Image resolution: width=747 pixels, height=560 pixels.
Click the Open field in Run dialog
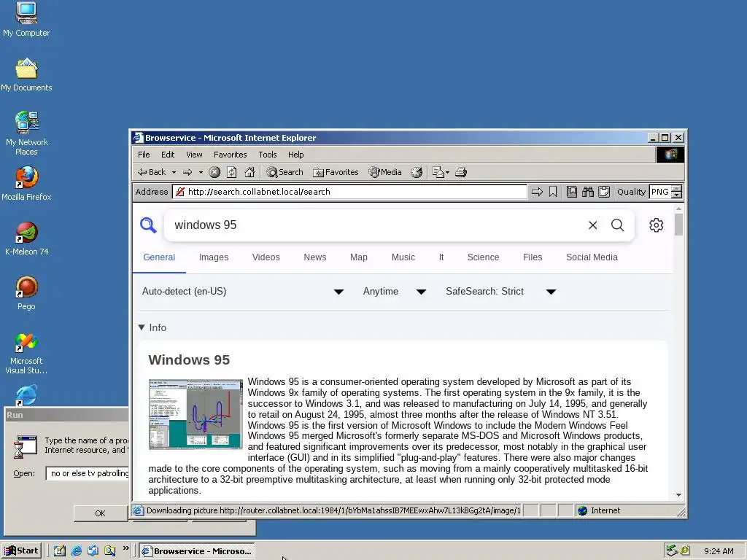click(x=88, y=473)
